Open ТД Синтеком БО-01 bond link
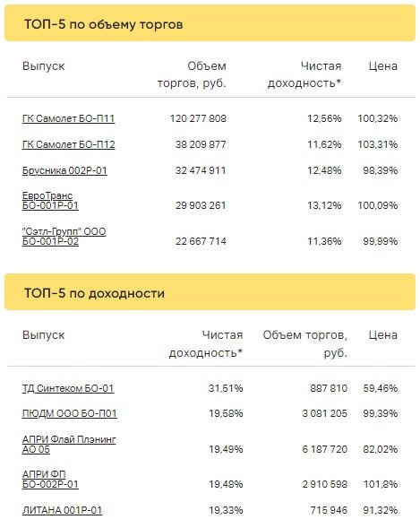 (68, 388)
